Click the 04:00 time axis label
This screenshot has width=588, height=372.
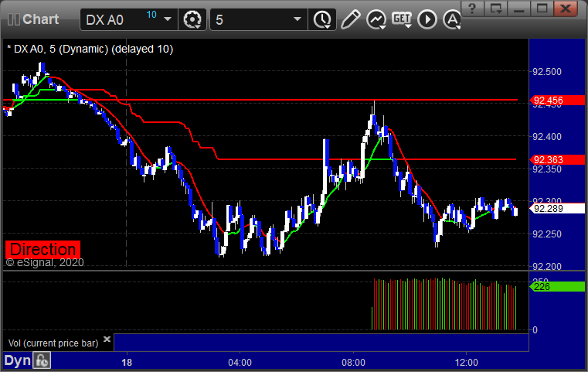pyautogui.click(x=240, y=363)
